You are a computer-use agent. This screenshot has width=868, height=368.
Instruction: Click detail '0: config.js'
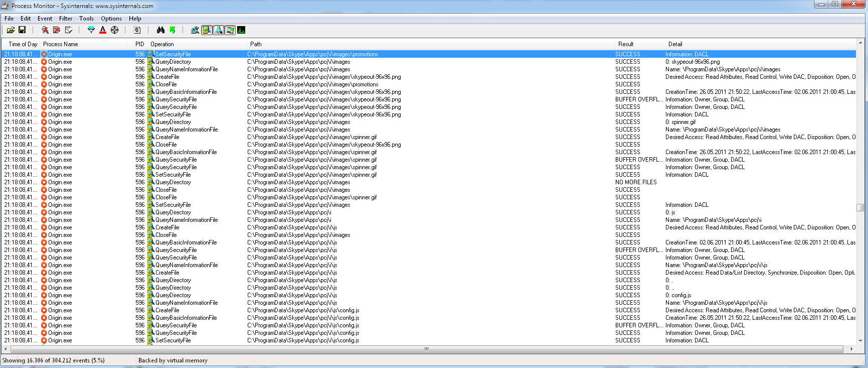(x=678, y=295)
